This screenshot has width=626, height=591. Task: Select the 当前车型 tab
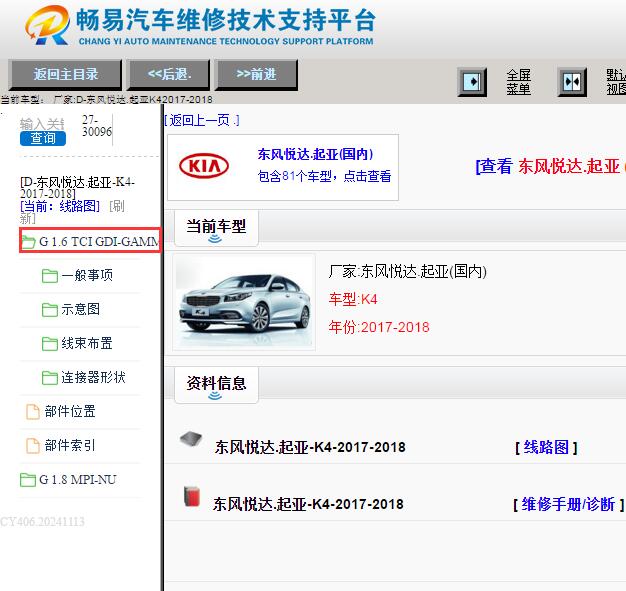[216, 228]
